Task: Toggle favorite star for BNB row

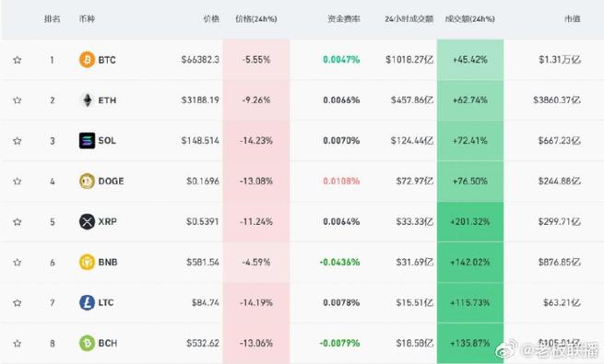Action: coord(17,262)
